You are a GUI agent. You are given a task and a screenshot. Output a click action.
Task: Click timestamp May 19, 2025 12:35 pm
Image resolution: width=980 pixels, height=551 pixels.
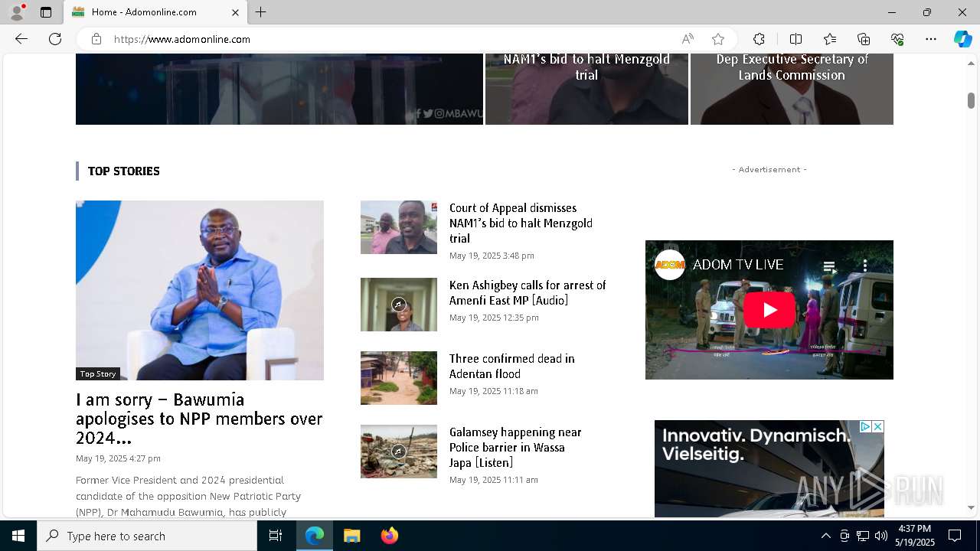coord(494,318)
